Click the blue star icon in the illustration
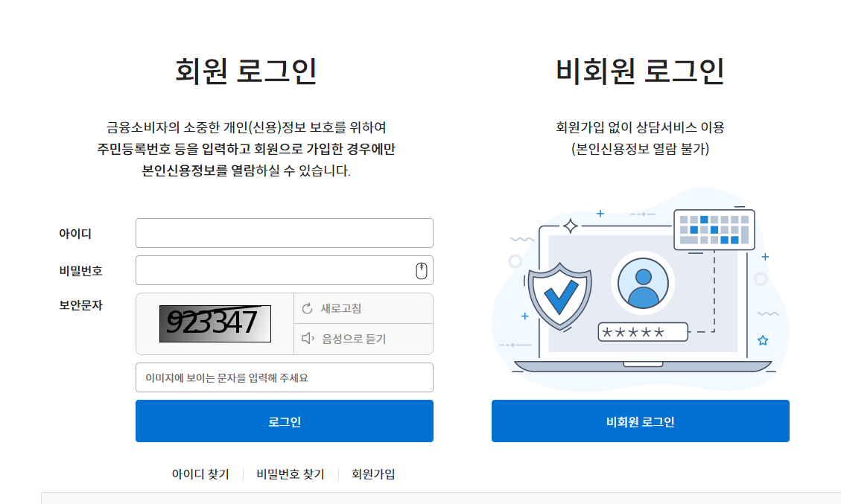 tap(763, 340)
